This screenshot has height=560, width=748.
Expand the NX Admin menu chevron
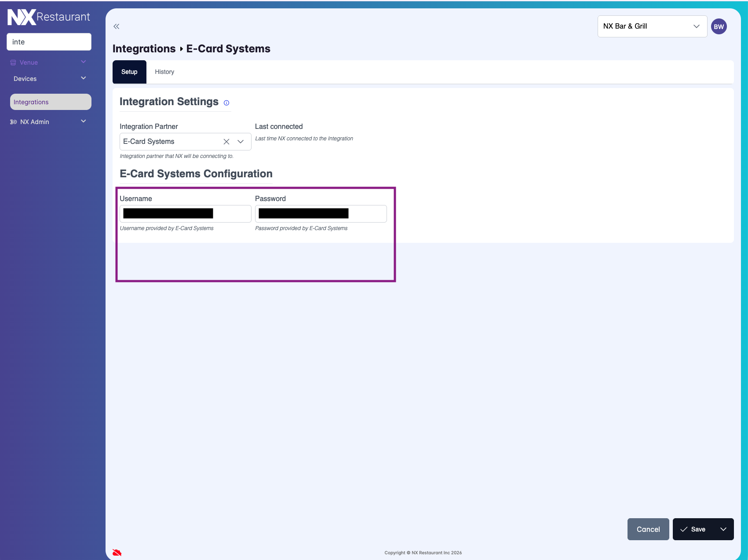click(x=84, y=121)
